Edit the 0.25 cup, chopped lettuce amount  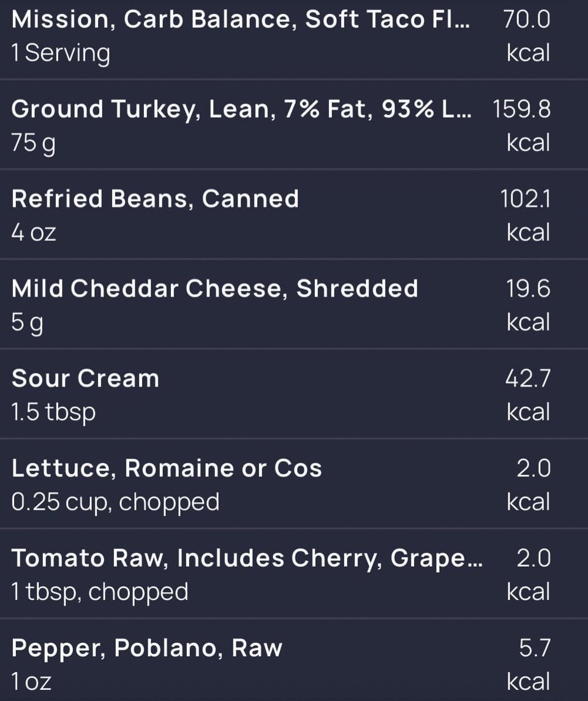coord(115,502)
